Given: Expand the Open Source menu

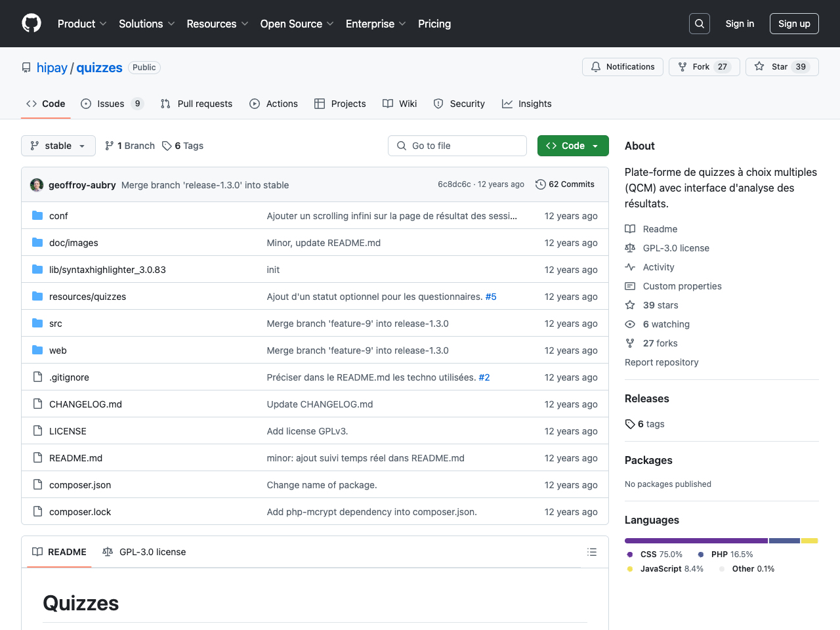Looking at the screenshot, I should 297,24.
